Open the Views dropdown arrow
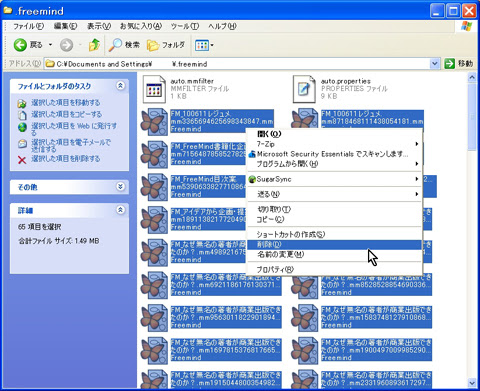Viewport: 480px width, 391px height. click(x=212, y=45)
